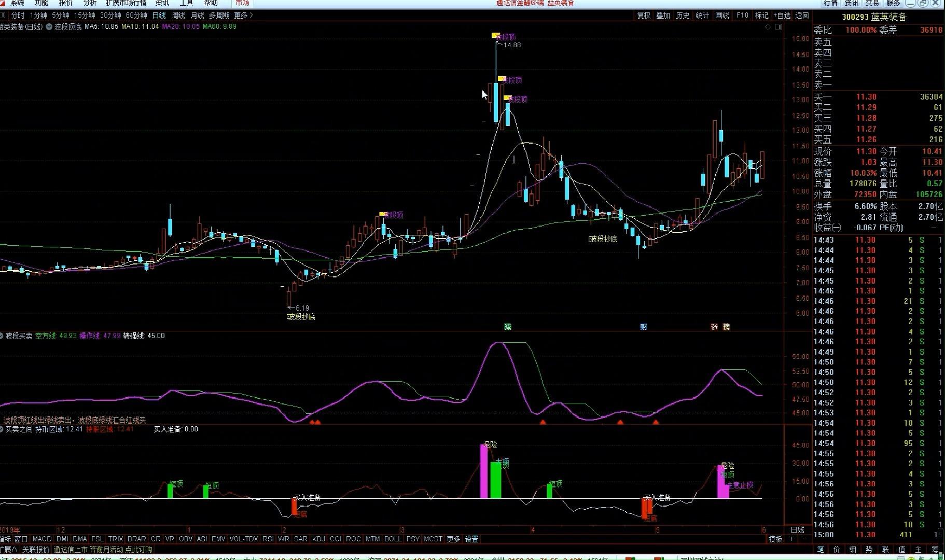Select the 势 tab in bottom right panel
This screenshot has height=560, width=945.
pos(869,550)
